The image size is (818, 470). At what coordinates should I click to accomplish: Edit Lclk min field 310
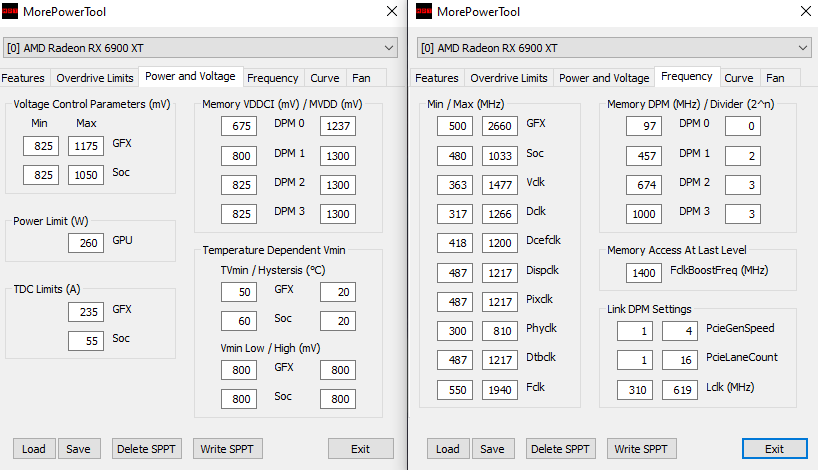pos(635,390)
